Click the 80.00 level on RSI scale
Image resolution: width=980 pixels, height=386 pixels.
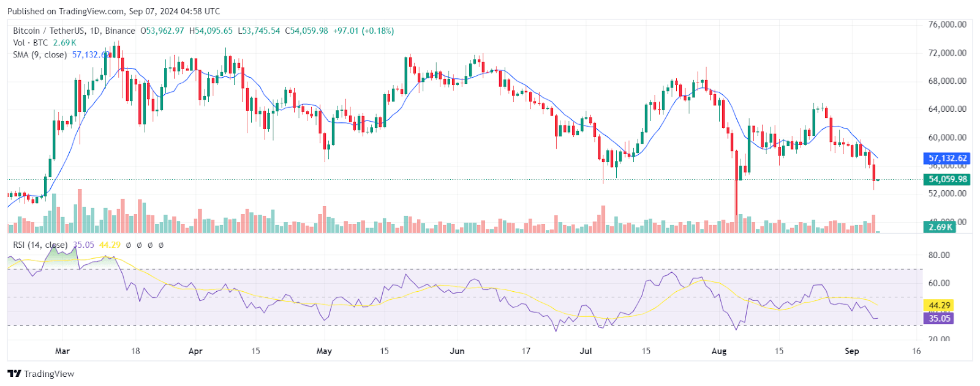[939, 255]
